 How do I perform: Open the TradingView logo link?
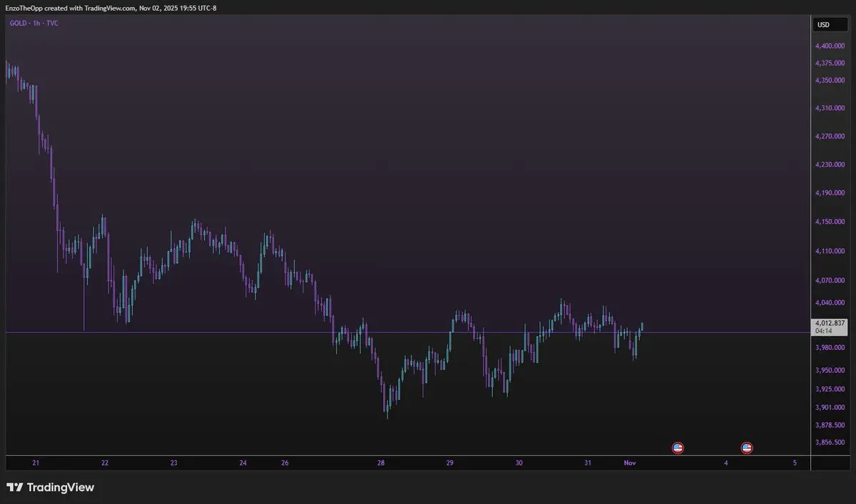51,488
